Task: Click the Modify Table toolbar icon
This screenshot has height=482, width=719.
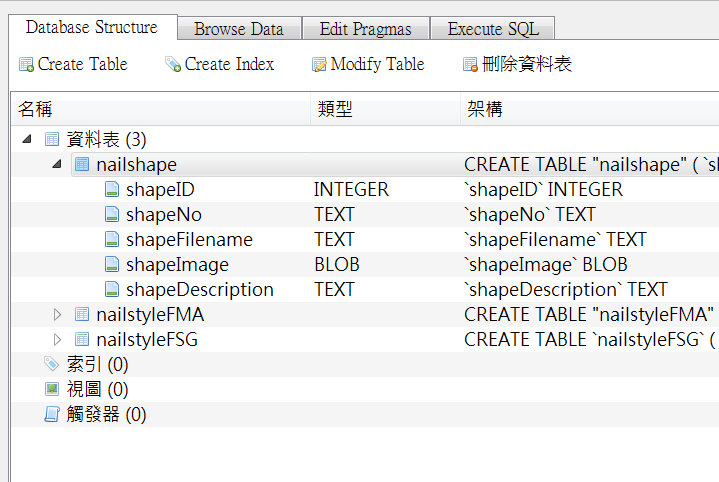Action: tap(319, 65)
